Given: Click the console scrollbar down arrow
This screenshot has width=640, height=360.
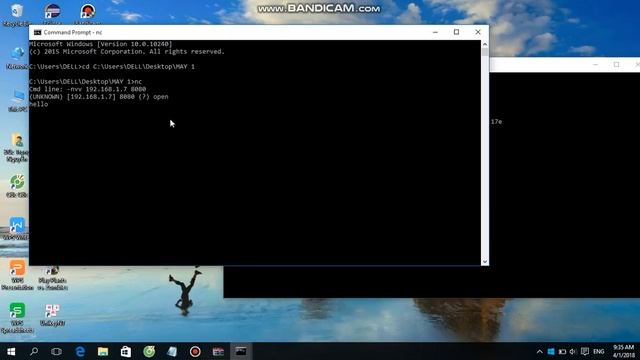Looking at the screenshot, I should coord(485,262).
